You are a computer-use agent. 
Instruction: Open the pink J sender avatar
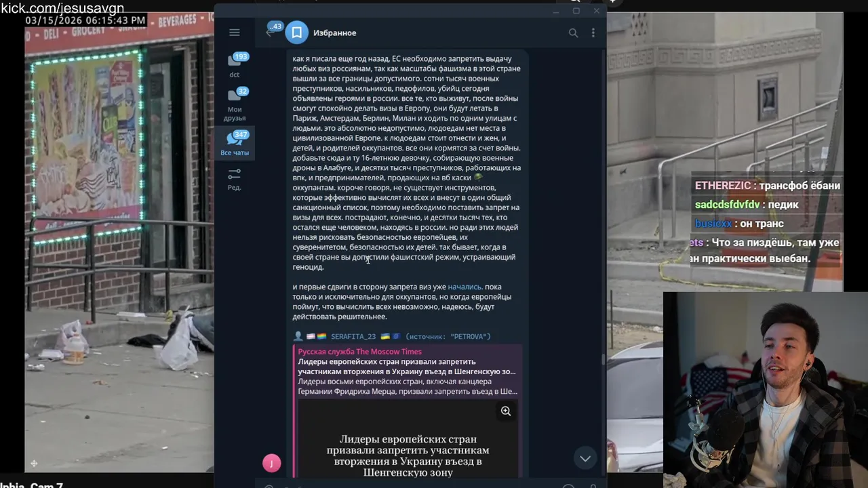(271, 463)
